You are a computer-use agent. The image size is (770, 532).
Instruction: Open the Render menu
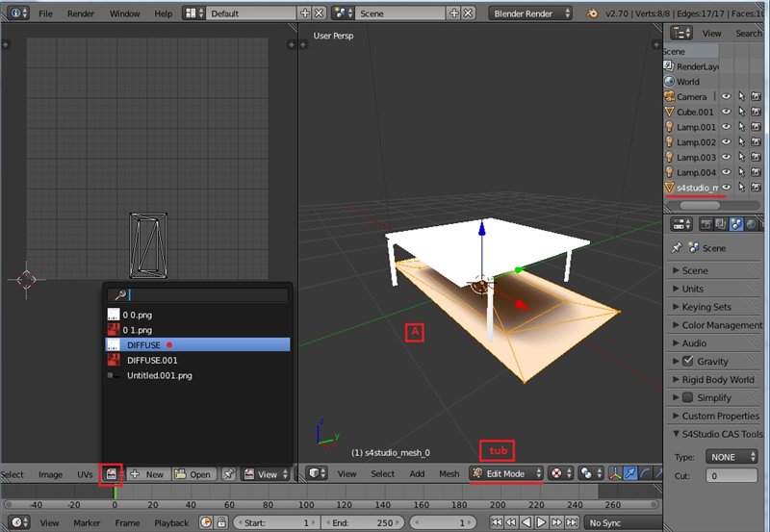[x=82, y=13]
